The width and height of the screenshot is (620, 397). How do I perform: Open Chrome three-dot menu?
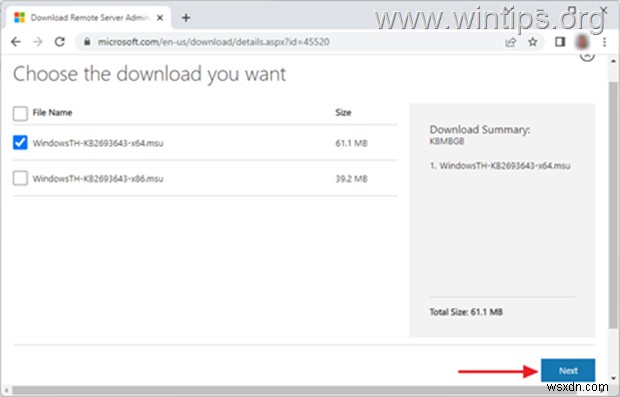click(604, 42)
